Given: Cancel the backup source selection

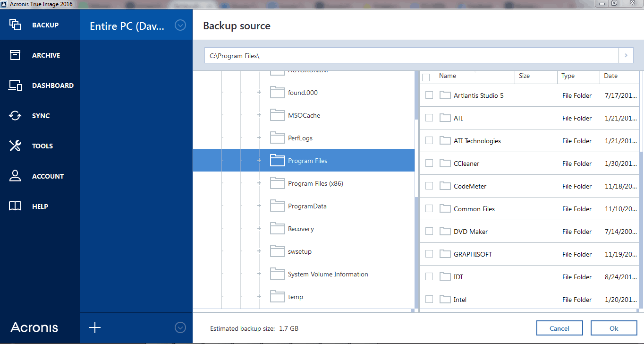Looking at the screenshot, I should click(x=559, y=327).
